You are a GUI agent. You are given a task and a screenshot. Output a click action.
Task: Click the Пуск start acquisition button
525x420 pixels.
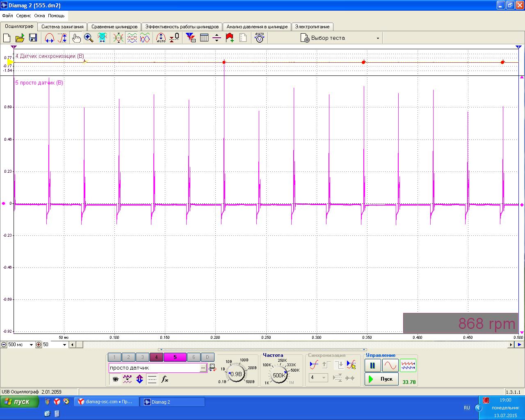tap(381, 379)
